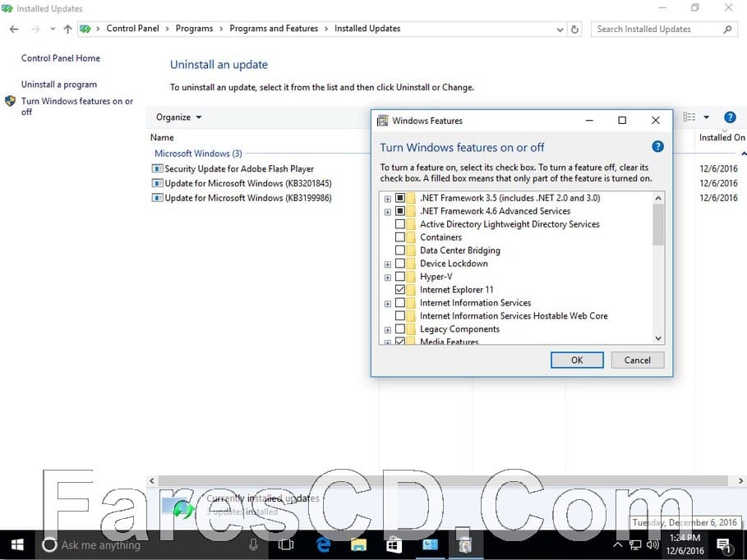Enable the Hyper-V checkbox
The image size is (747, 560).
click(400, 276)
